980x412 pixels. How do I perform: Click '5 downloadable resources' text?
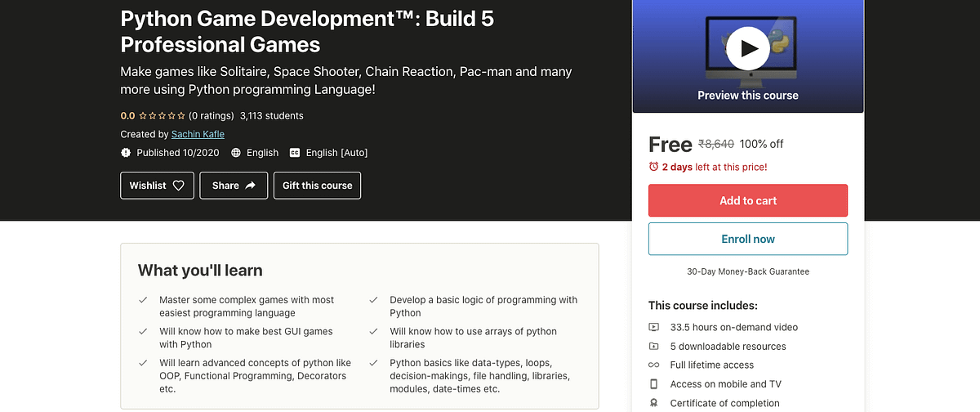728,346
